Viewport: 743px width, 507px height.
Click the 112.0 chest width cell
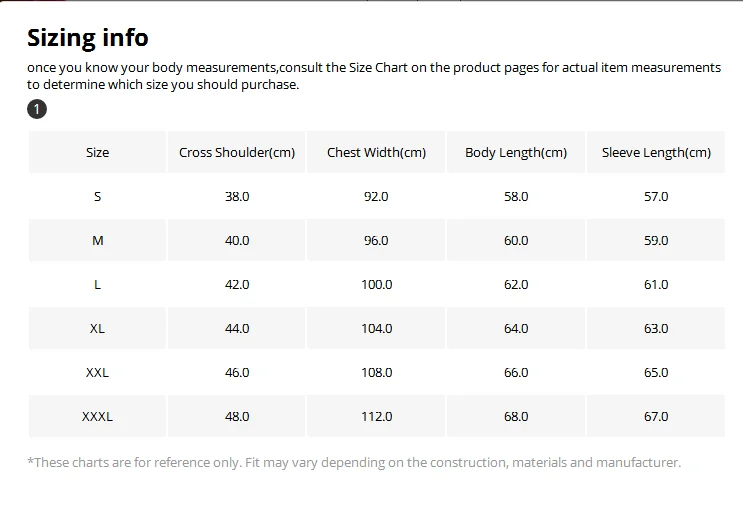pos(376,417)
